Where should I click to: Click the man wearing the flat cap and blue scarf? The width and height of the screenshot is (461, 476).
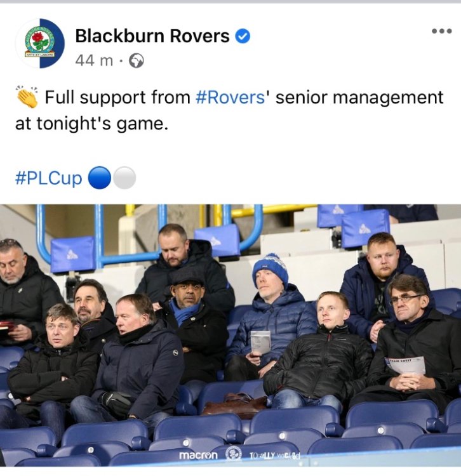tap(194, 322)
